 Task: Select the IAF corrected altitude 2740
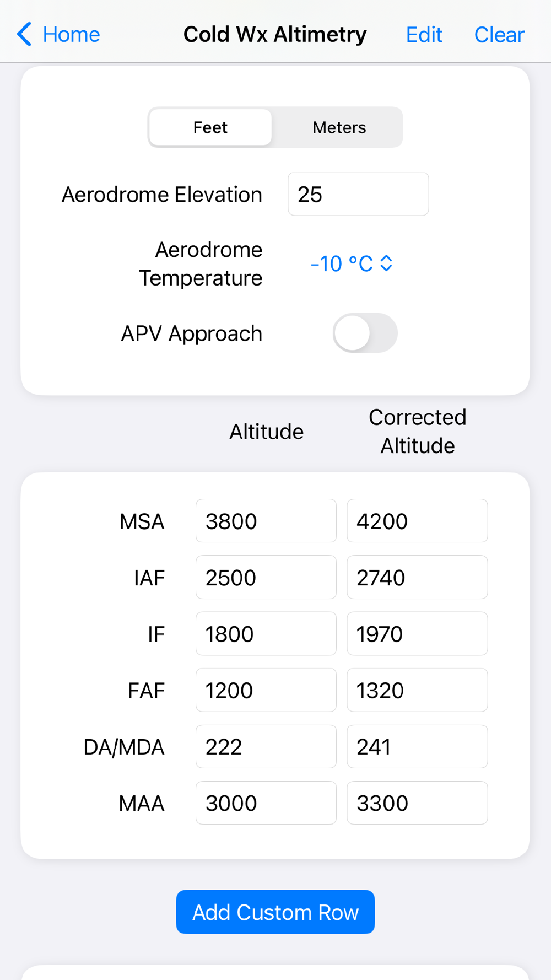(417, 578)
